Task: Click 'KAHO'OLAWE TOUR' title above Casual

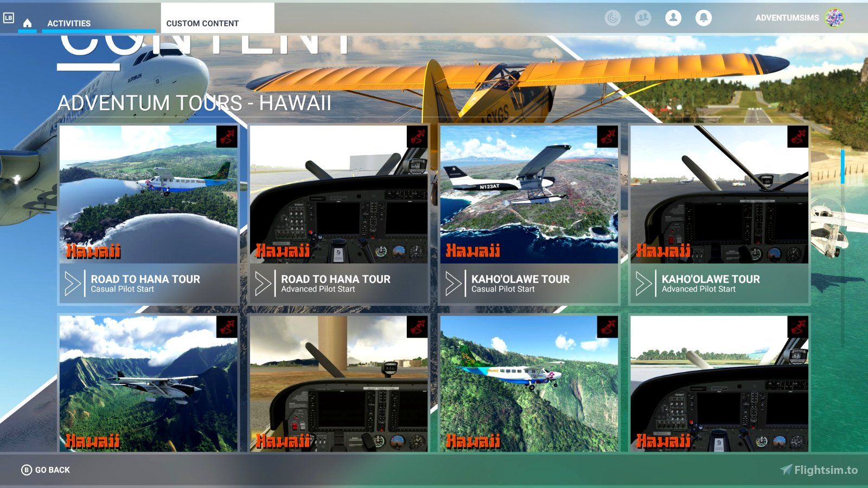Action: [521, 279]
